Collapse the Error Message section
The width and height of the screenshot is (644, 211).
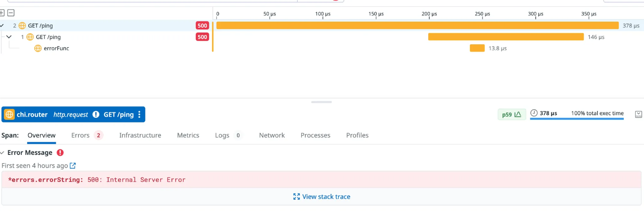pyautogui.click(x=2, y=152)
